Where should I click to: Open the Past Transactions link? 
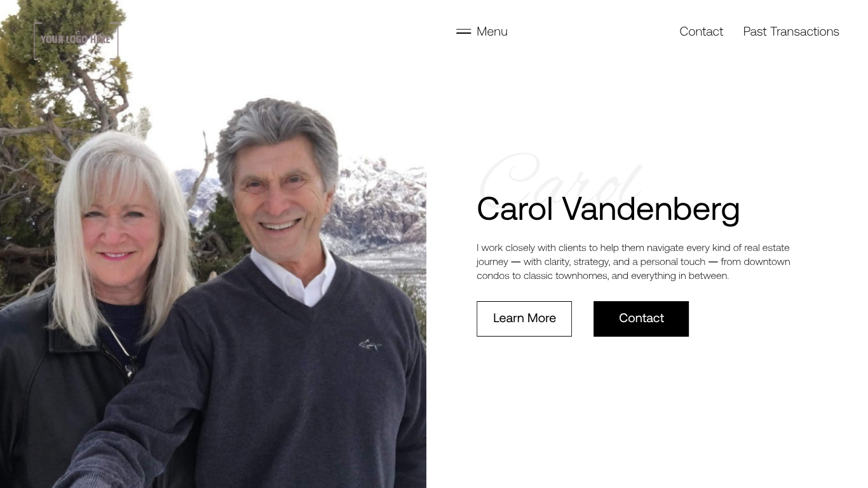(x=791, y=31)
